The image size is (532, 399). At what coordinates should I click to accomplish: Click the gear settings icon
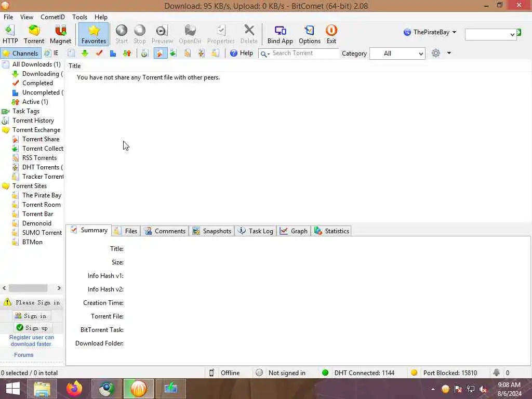(x=436, y=54)
